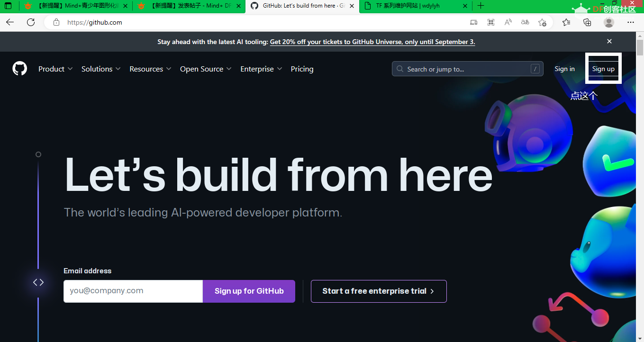The height and width of the screenshot is (342, 644).
Task: Click the slash shortcut hint in search
Action: tap(535, 69)
